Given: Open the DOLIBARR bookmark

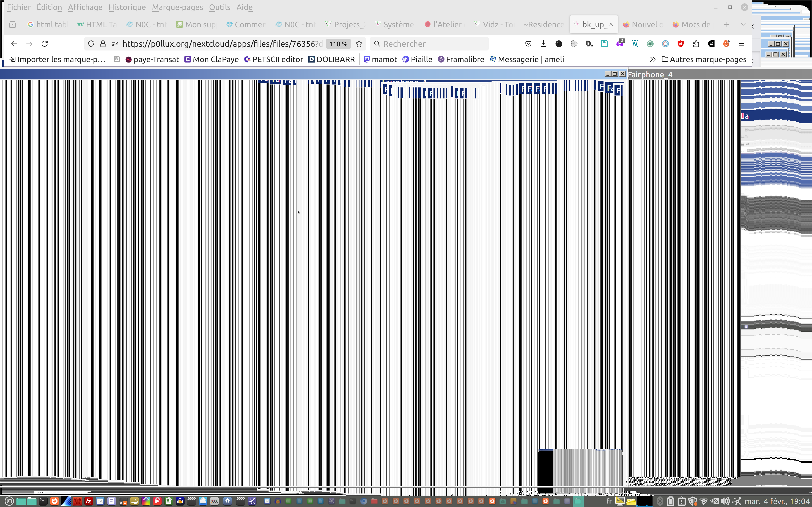Looking at the screenshot, I should click(x=332, y=59).
